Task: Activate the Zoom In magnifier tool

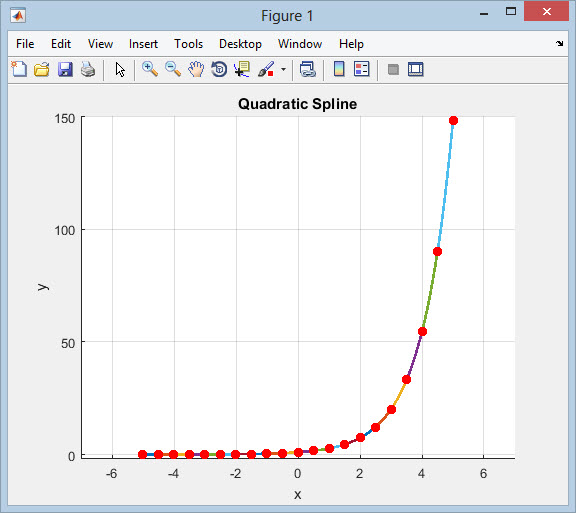Action: 150,69
